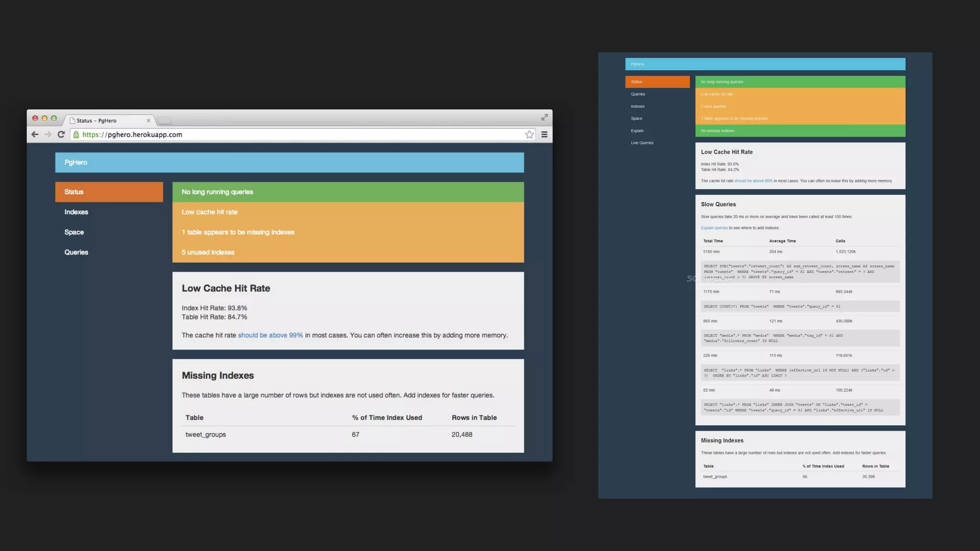Select Space in the left browser sidebar
Screen dimensions: 980x551
click(74, 232)
